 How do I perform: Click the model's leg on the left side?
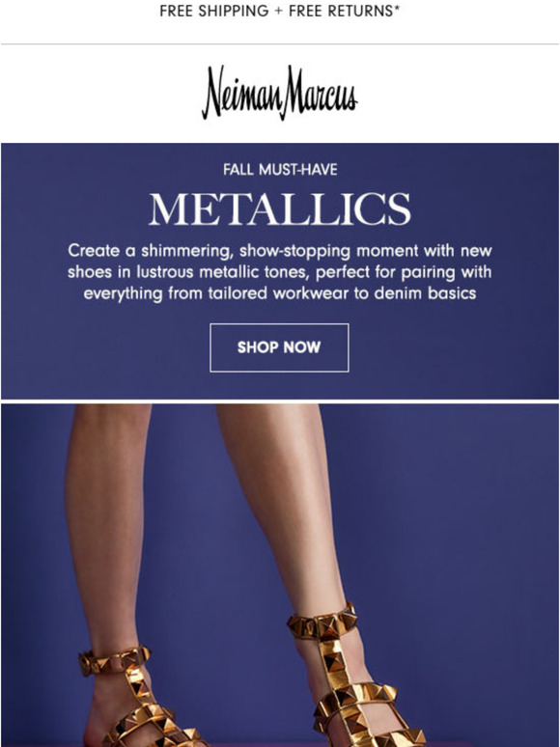point(107,524)
